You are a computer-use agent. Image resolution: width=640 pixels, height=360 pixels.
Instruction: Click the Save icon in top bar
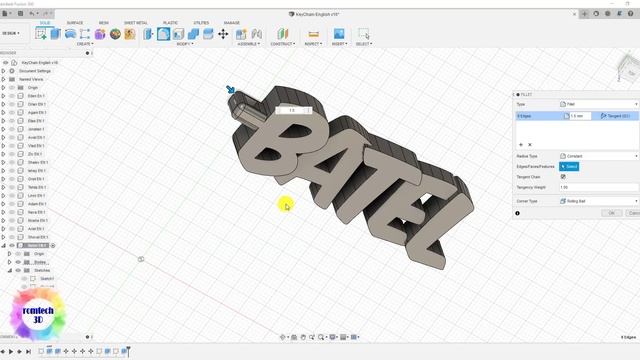[20, 13]
